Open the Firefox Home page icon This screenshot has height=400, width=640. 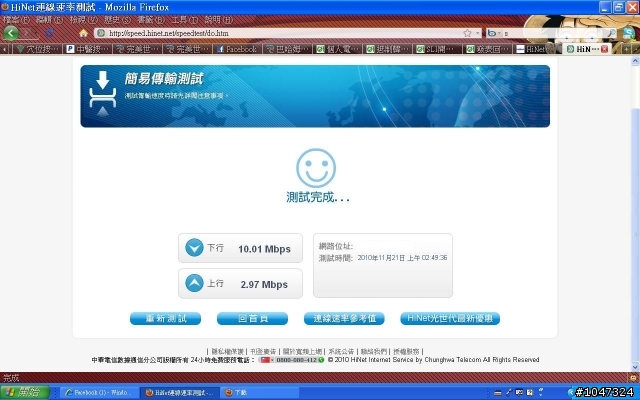[83, 33]
